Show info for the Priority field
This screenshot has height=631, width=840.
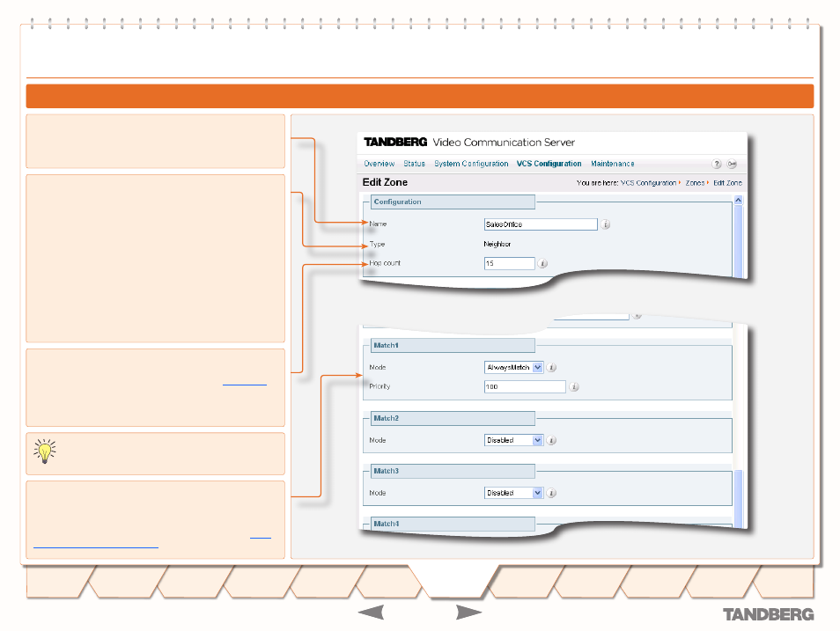pyautogui.click(x=574, y=386)
